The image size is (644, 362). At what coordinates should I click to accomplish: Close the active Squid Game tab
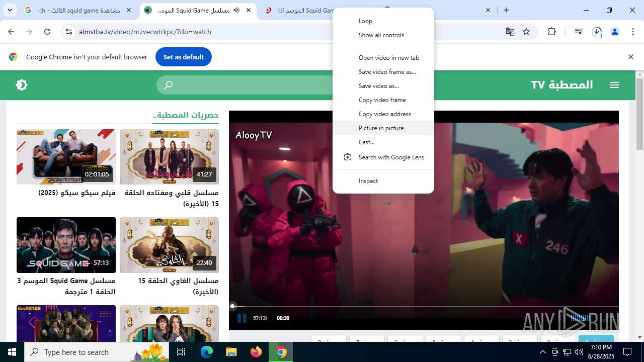point(249,10)
